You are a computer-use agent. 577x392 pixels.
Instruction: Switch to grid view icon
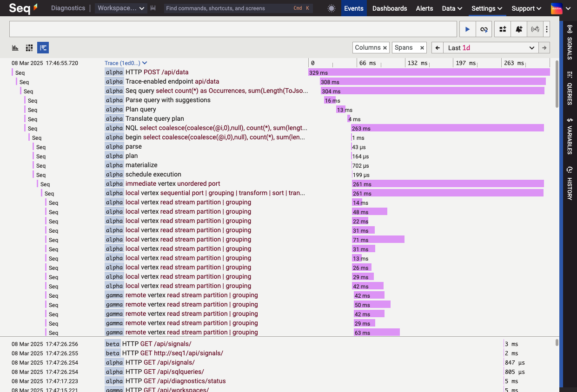[x=29, y=48]
